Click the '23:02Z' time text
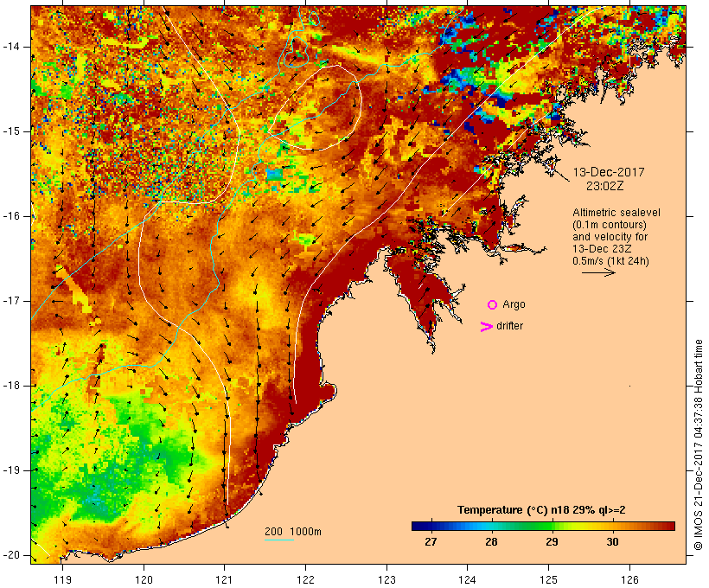Image resolution: width=709 pixels, height=588 pixels. (605, 186)
